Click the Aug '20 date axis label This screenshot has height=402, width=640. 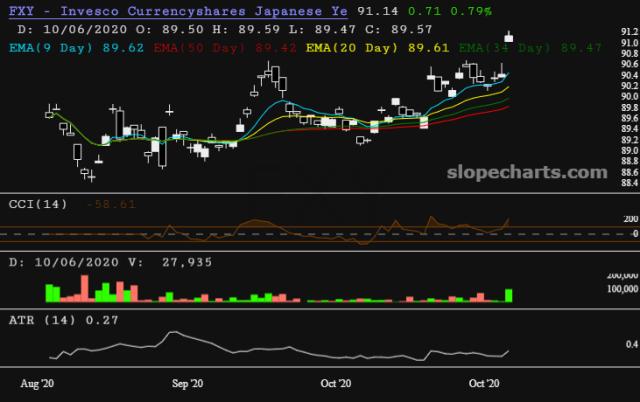pyautogui.click(x=37, y=384)
